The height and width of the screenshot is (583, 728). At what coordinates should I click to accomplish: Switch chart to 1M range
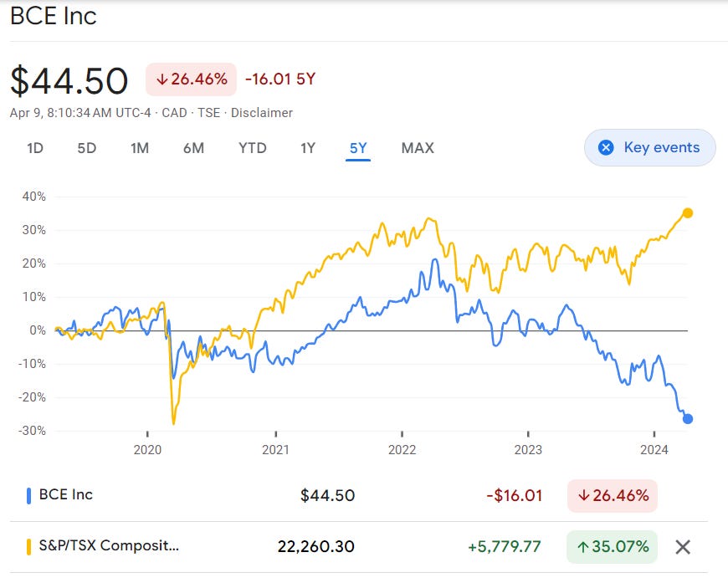tap(139, 148)
